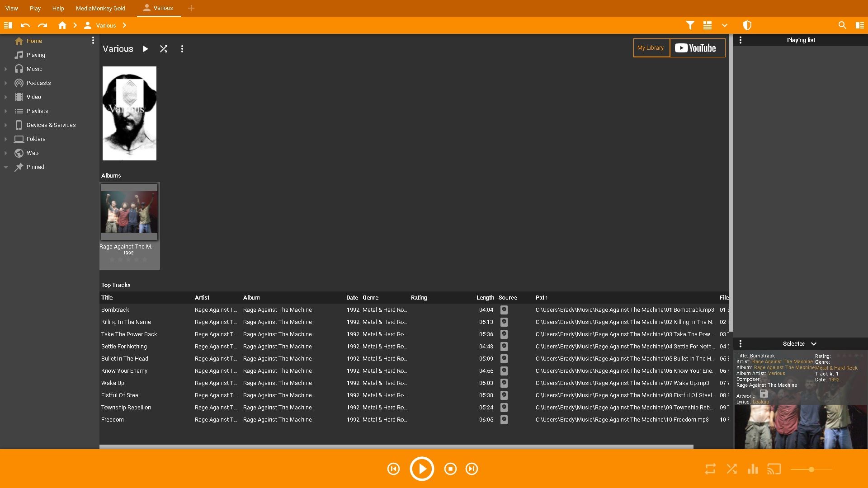This screenshot has width=868, height=488.
Task: Toggle My Library view button
Action: pos(651,47)
